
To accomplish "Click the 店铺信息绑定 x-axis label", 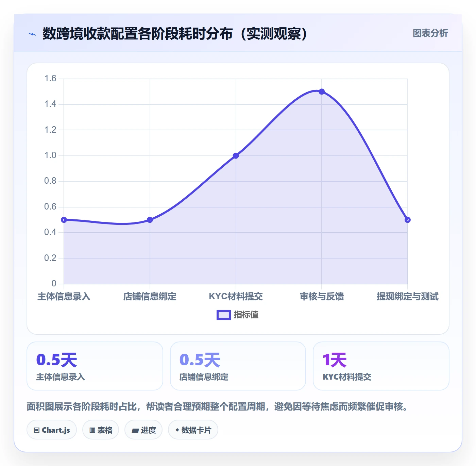I will [x=150, y=296].
